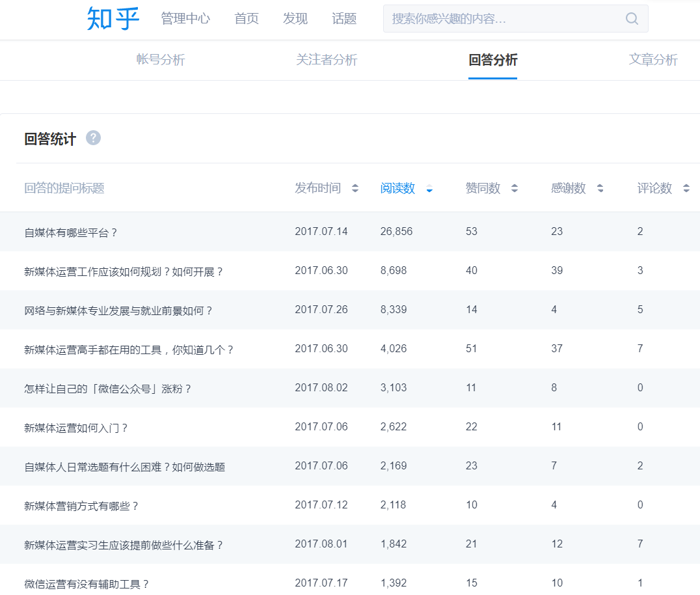Click the date 2017.08.01
The height and width of the screenshot is (595, 700).
pyautogui.click(x=321, y=544)
